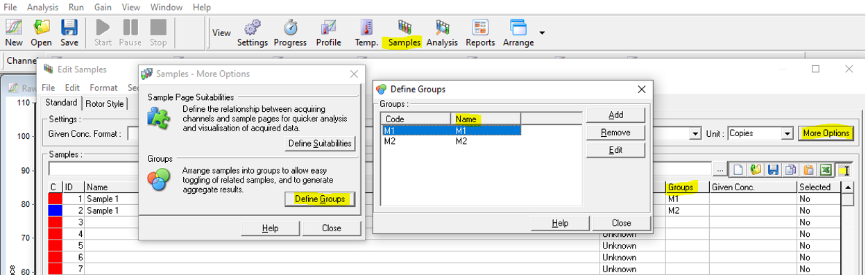Viewport: 868px width, 275px height.
Task: Click Add in Define Groups dialog
Action: 615,115
